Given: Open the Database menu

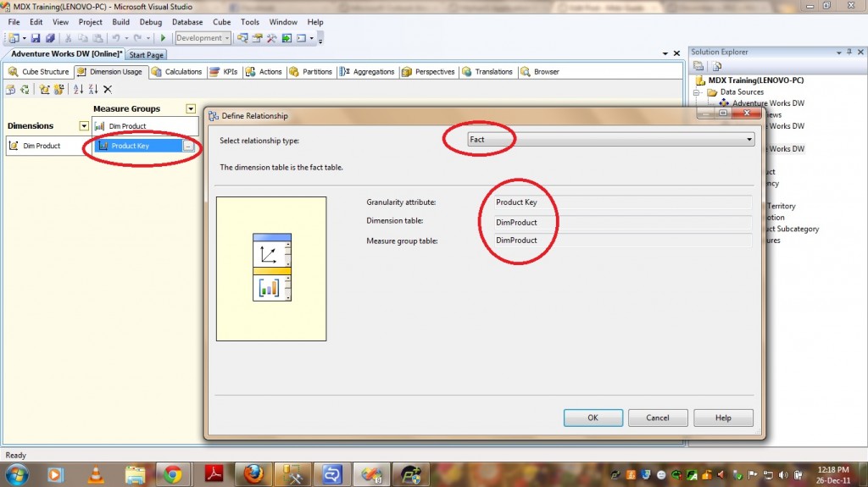Looking at the screenshot, I should pyautogui.click(x=187, y=22).
